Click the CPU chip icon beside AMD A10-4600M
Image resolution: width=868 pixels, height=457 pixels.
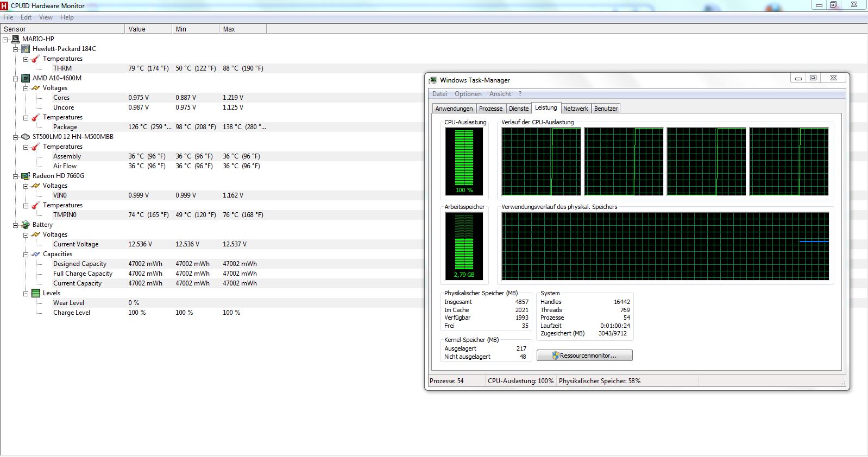(x=26, y=78)
